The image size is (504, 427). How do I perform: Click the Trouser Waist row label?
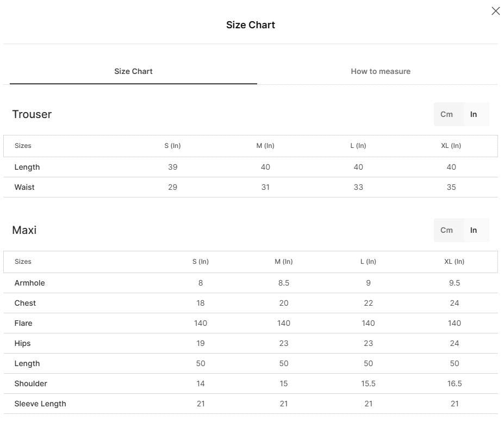click(24, 187)
